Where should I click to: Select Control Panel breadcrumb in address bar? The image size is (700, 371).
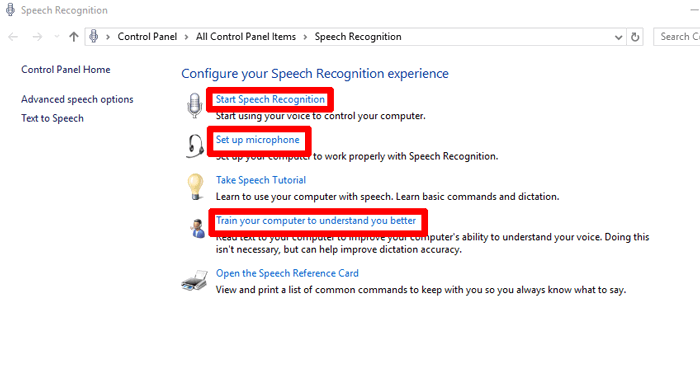[x=147, y=37]
